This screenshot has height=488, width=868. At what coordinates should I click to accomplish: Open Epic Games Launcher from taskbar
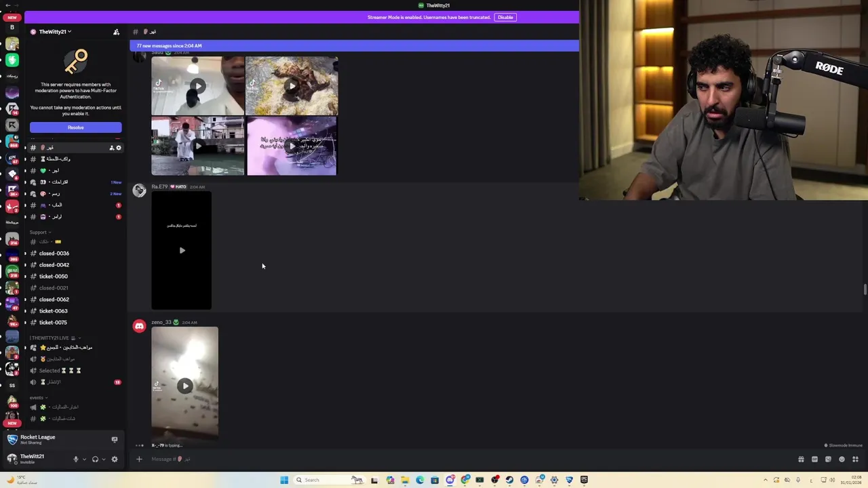[584, 480]
